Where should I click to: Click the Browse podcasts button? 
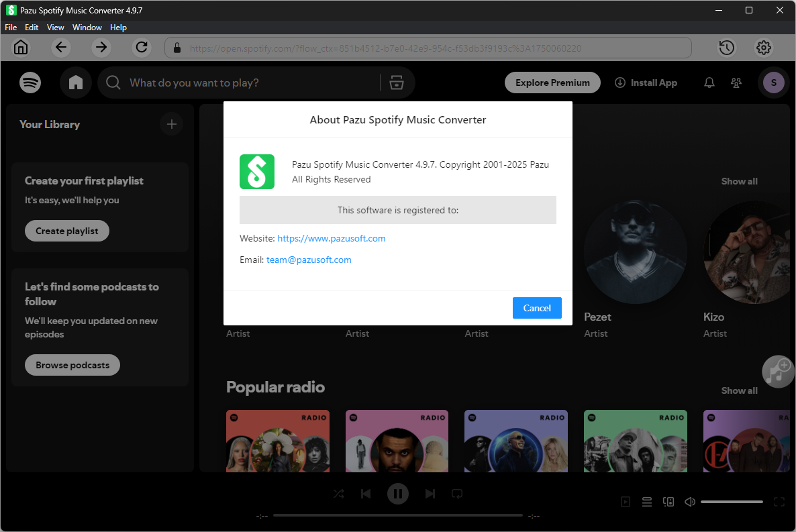(72, 365)
